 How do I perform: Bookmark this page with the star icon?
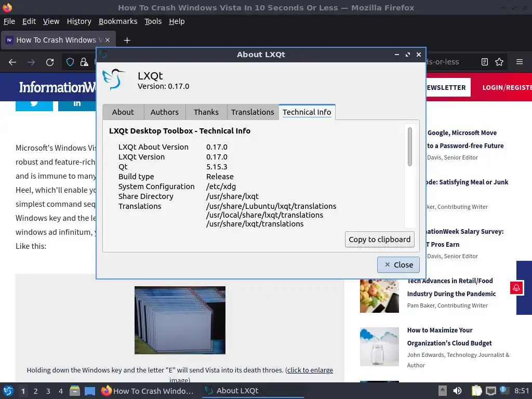[x=499, y=62]
